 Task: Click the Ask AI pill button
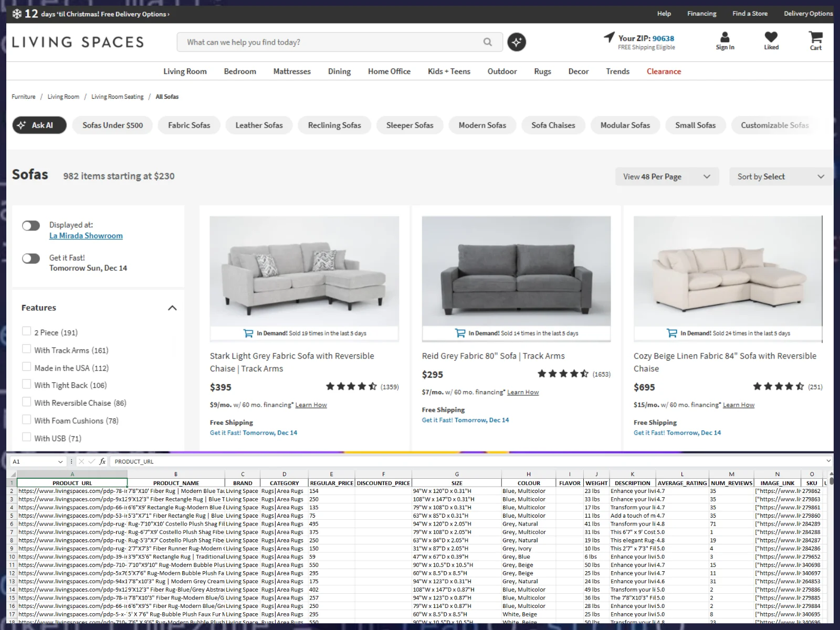tap(39, 125)
